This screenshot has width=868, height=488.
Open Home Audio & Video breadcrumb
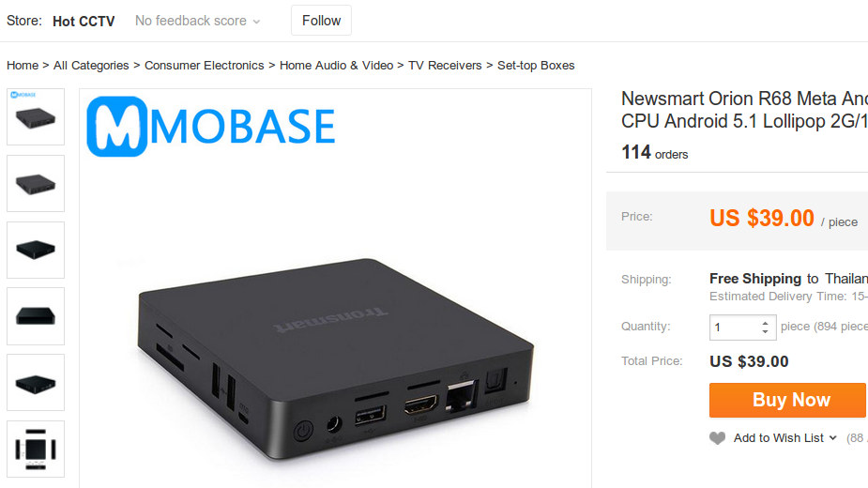(337, 66)
